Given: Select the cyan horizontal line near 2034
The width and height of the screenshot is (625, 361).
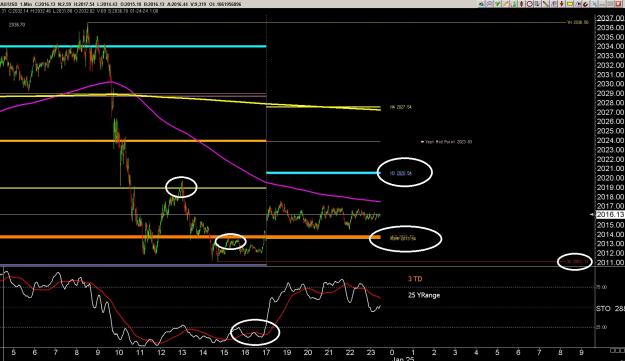Looking at the screenshot, I should tap(133, 47).
